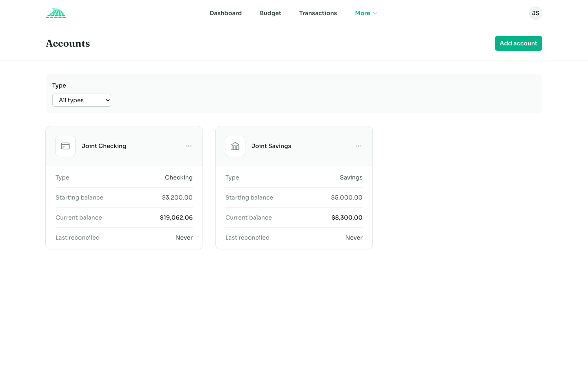The height and width of the screenshot is (368, 588).
Task: Click Never in Joint Savings card
Action: click(x=354, y=238)
